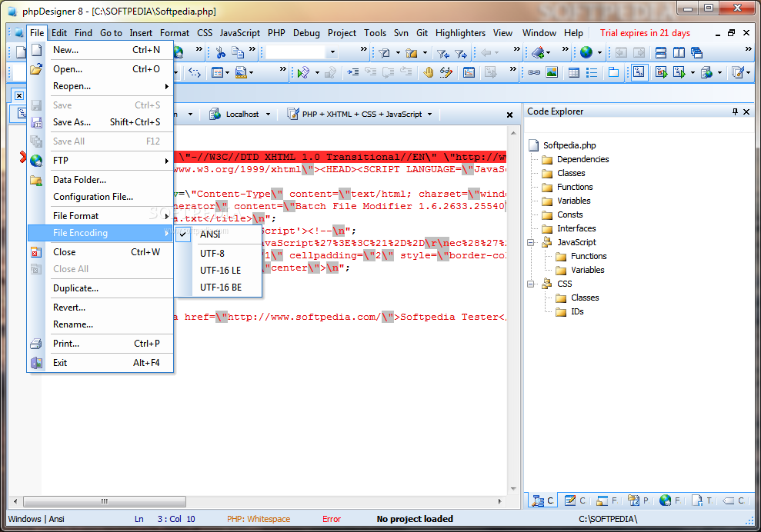This screenshot has width=761, height=532.
Task: Choose UTF-8 file encoding
Action: tap(219, 253)
